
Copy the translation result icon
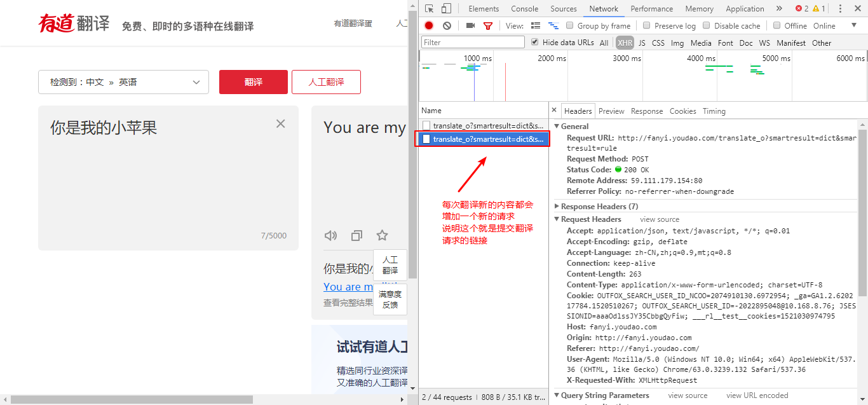pyautogui.click(x=356, y=236)
